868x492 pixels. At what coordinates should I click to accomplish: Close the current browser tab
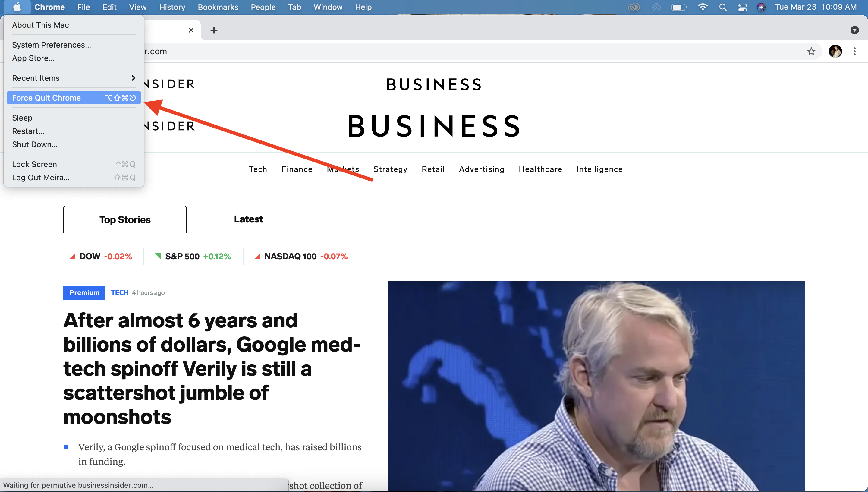point(191,30)
